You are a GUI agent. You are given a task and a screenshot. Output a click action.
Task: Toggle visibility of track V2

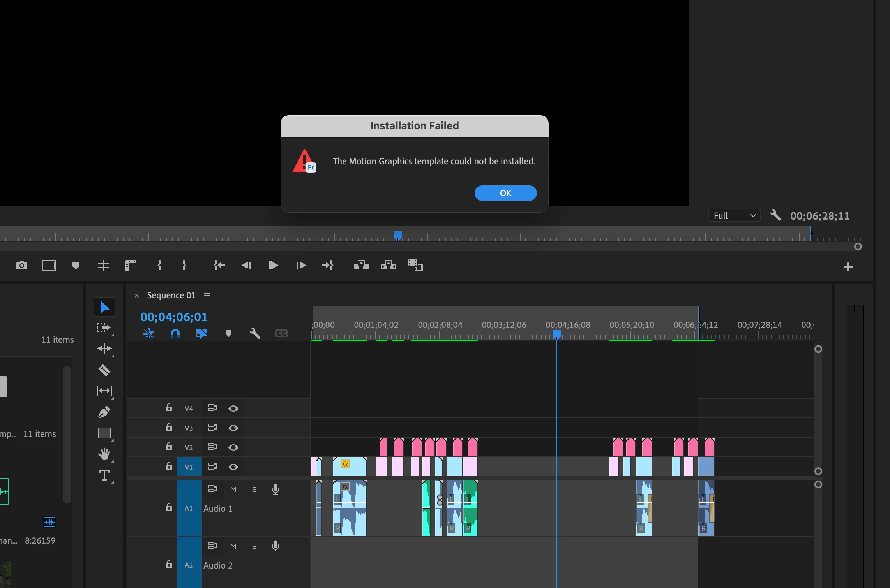point(233,447)
